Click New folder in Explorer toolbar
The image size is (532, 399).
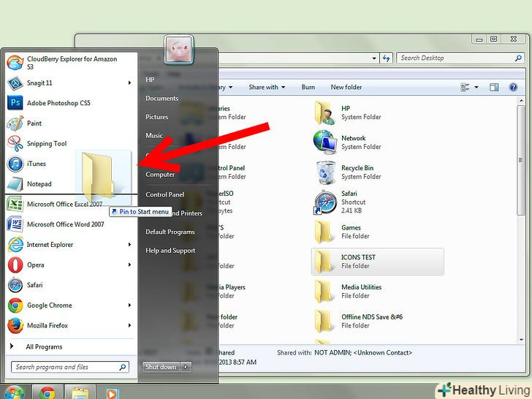click(346, 87)
